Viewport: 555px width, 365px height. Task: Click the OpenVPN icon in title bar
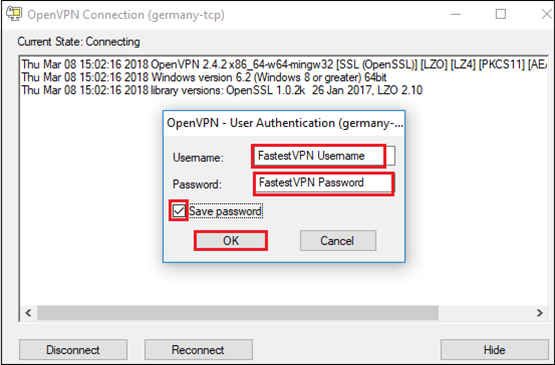point(14,14)
